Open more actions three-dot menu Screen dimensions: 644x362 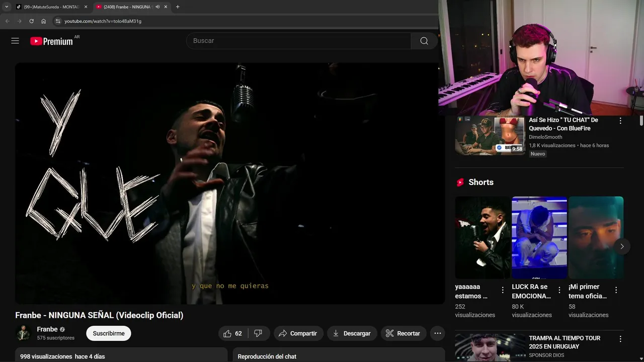[438, 333]
